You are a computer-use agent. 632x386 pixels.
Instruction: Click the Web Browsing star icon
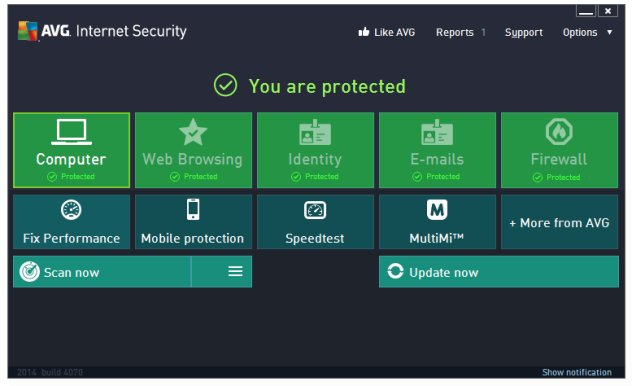193,132
